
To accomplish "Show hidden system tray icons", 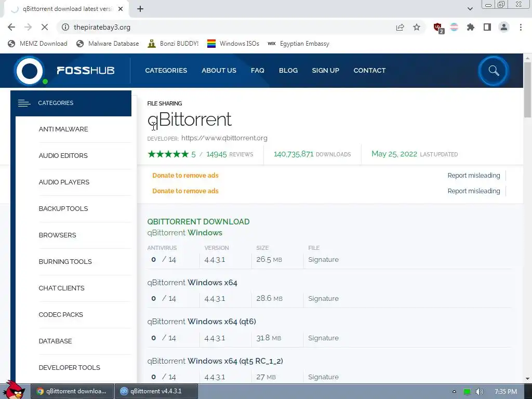I will pyautogui.click(x=454, y=392).
